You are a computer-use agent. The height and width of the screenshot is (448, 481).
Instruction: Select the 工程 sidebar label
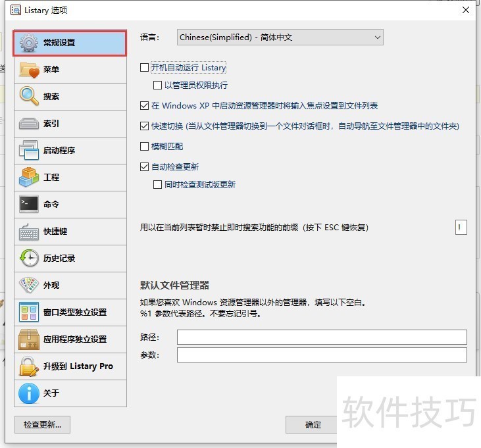click(51, 178)
